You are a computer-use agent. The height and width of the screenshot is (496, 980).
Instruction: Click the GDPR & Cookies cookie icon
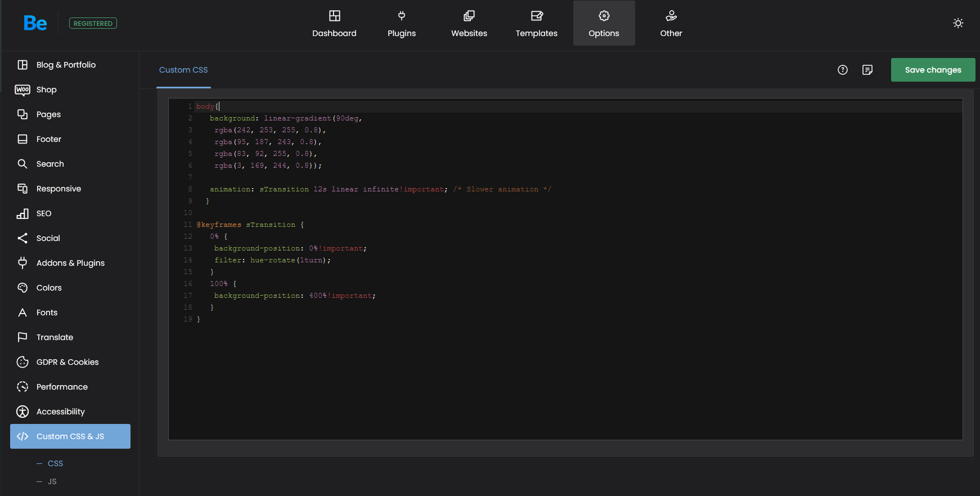(23, 362)
